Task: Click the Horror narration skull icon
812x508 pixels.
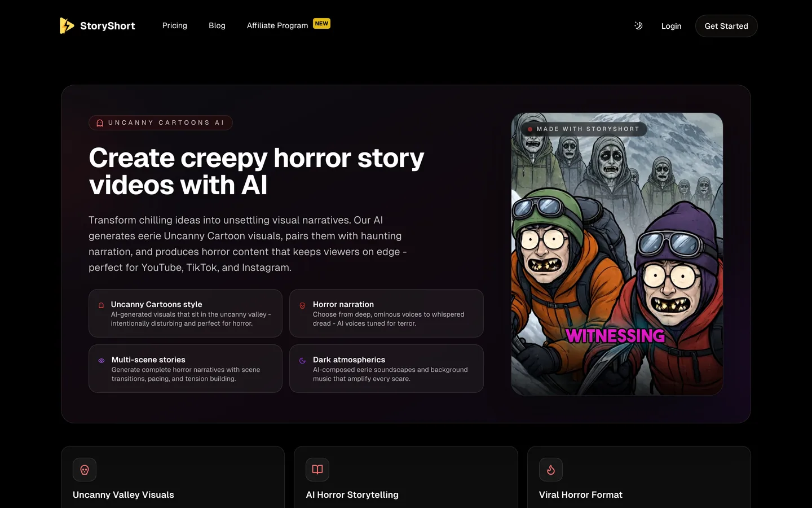Action: coord(302,305)
